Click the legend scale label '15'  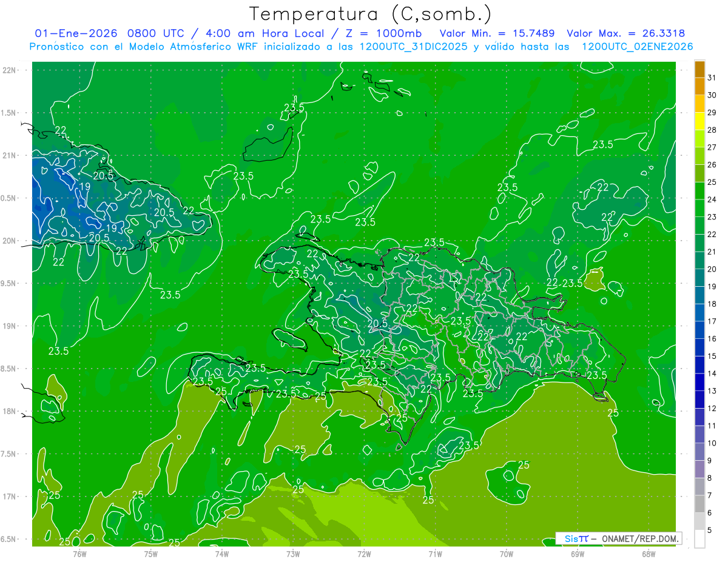point(712,356)
